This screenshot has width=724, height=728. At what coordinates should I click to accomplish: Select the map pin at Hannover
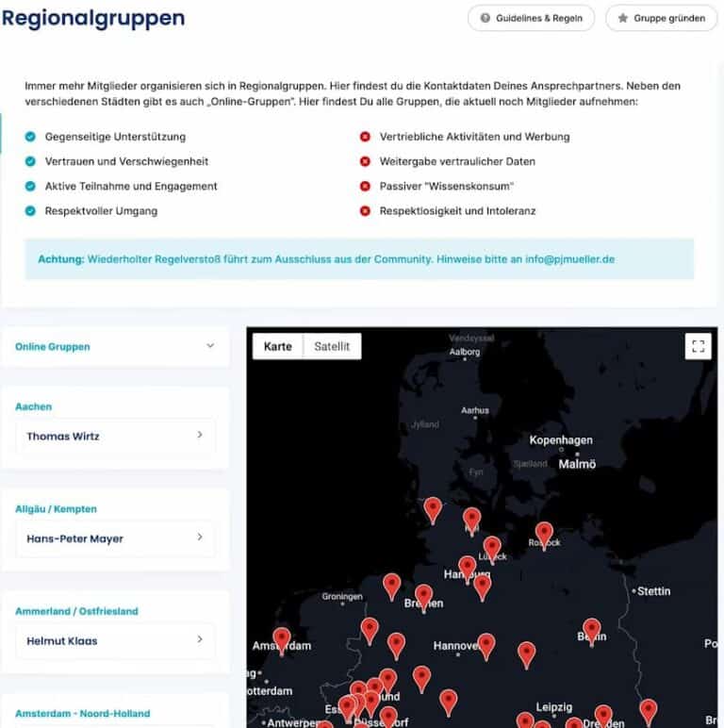point(485,645)
